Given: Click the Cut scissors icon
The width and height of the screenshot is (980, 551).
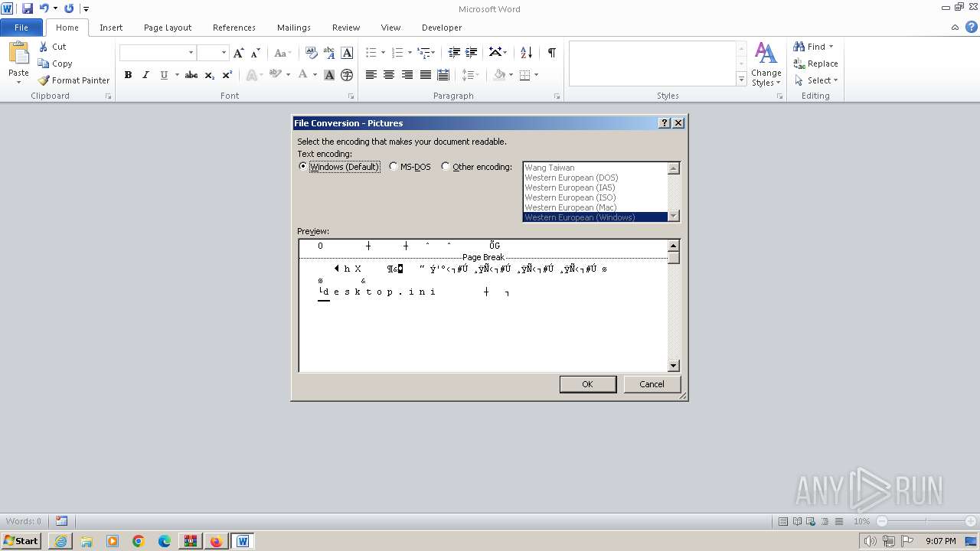Looking at the screenshot, I should pos(44,47).
